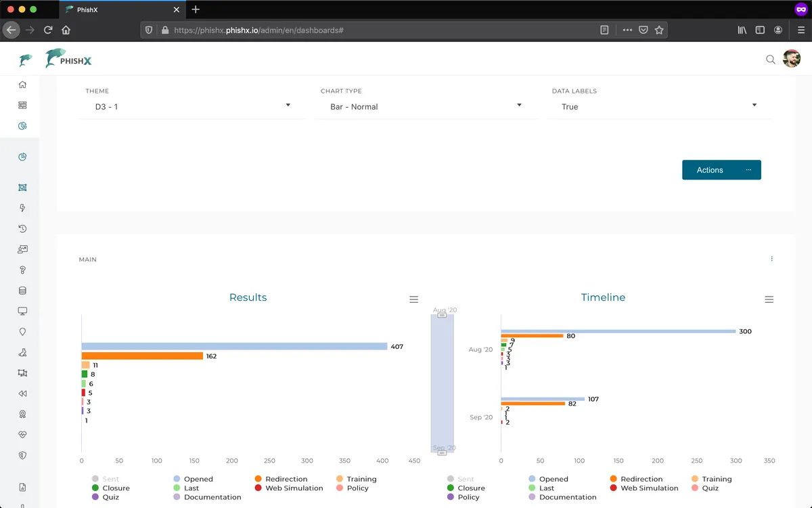
Task: Toggle Training series in the Results legend
Action: [x=356, y=479]
